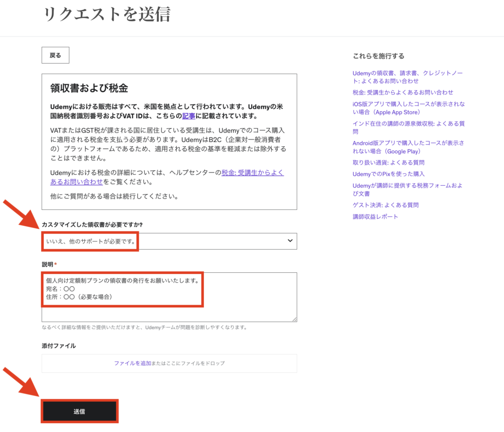Open the 税金 help center link inside the notice box

coord(252,173)
